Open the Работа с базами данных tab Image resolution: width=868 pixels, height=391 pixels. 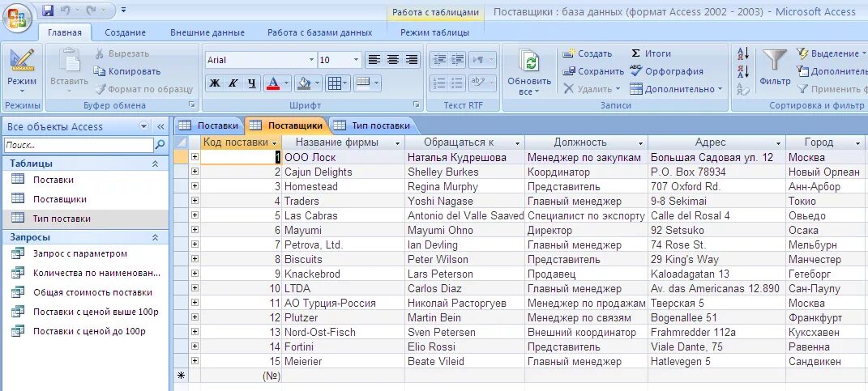click(320, 32)
